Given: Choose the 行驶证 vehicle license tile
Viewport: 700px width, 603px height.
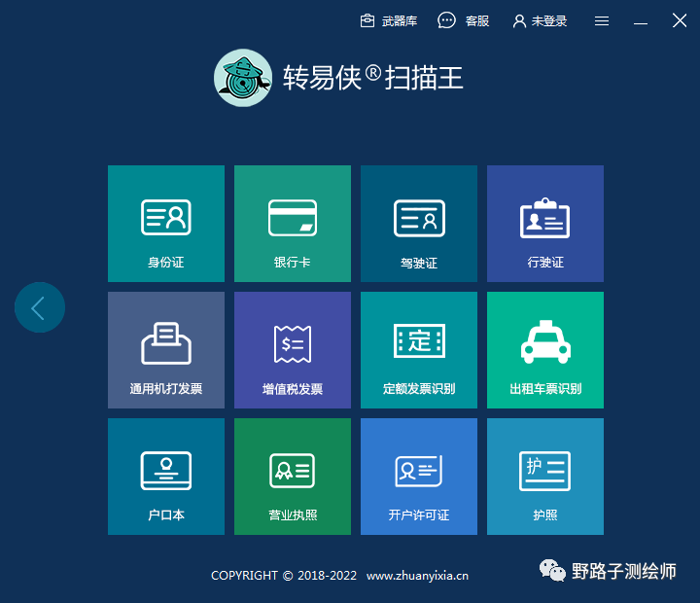Looking at the screenshot, I should click(545, 224).
